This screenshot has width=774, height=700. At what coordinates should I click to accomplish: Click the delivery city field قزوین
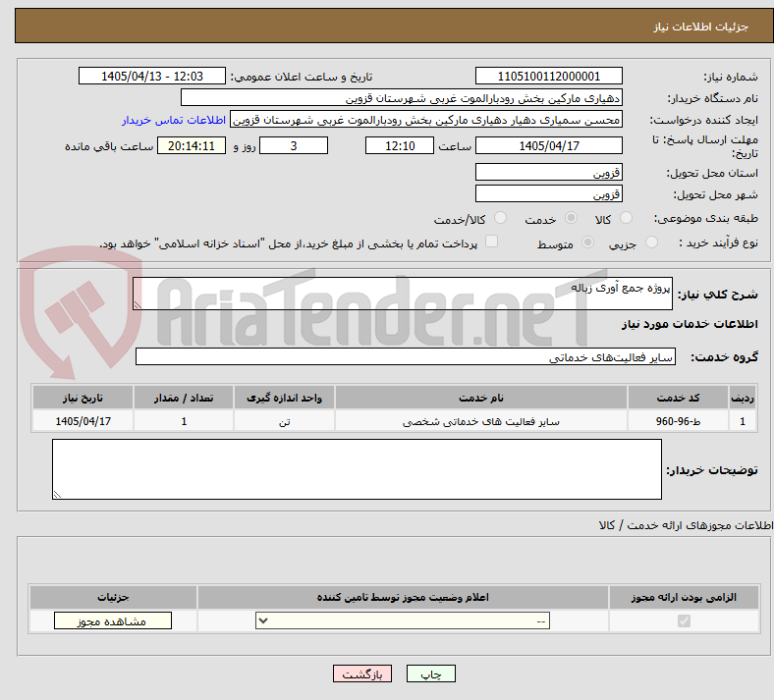click(549, 193)
